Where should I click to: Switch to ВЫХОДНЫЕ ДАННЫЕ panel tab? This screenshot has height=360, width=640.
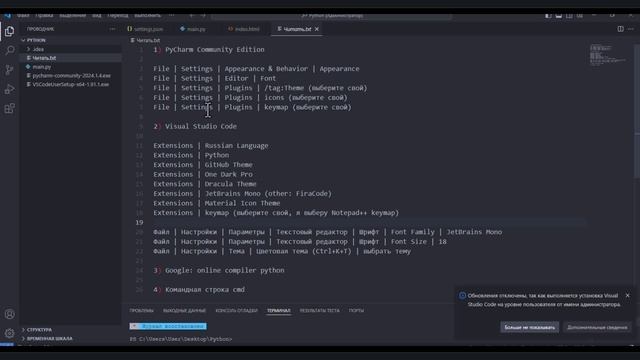click(x=184, y=311)
